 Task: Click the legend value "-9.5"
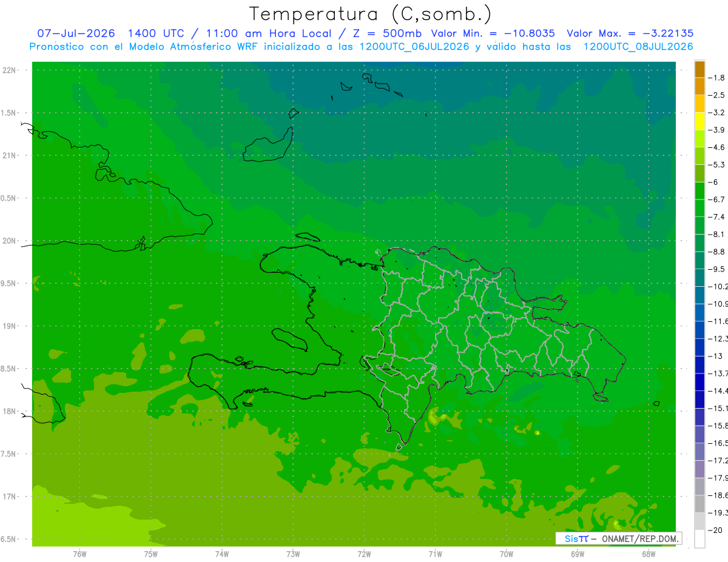(718, 269)
